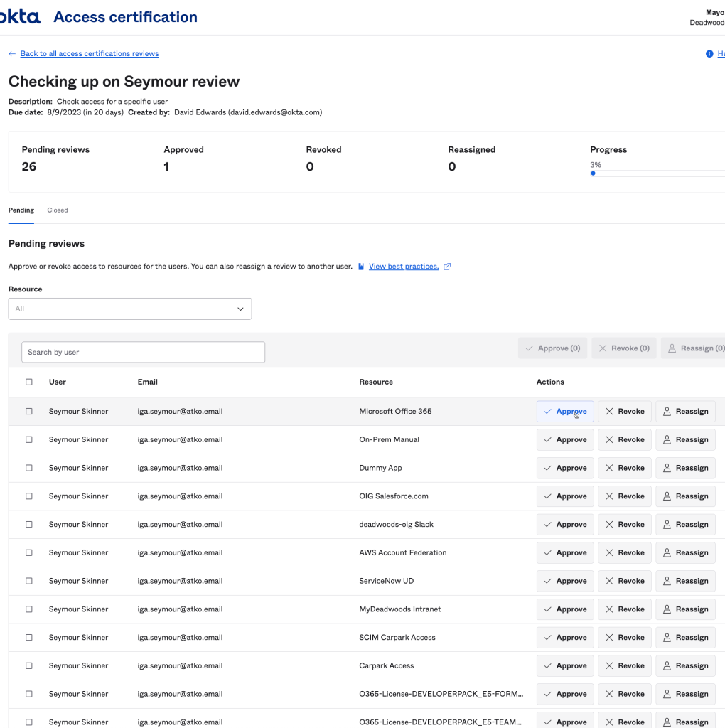Open the Resource filter dropdown

[x=129, y=309]
